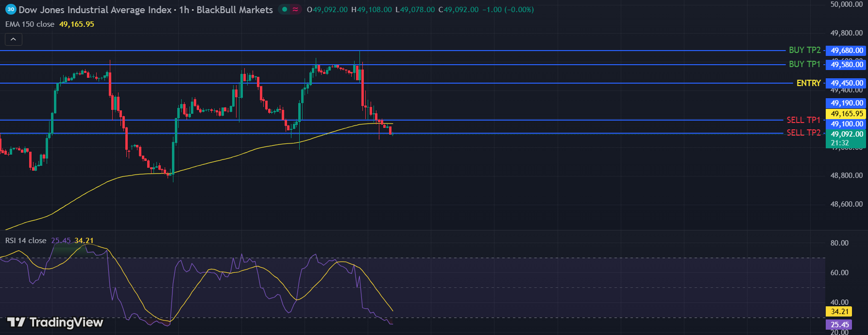Click the green market status dot

point(284,10)
